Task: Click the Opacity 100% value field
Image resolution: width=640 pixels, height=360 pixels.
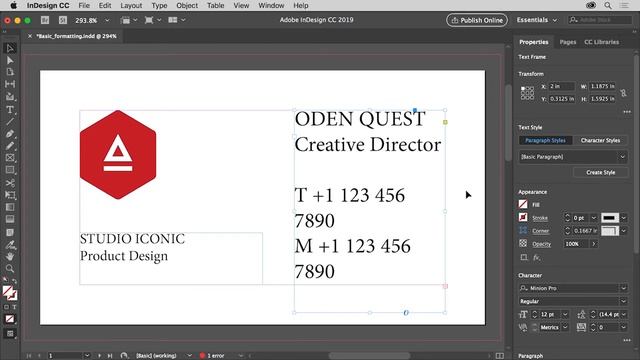Action: (576, 244)
